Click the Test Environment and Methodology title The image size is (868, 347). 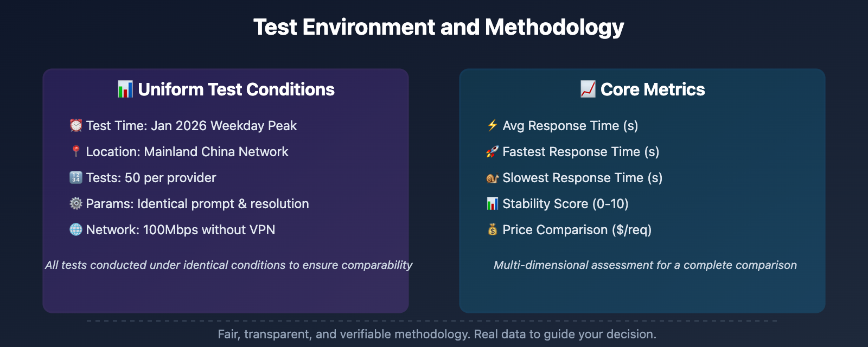(438, 27)
